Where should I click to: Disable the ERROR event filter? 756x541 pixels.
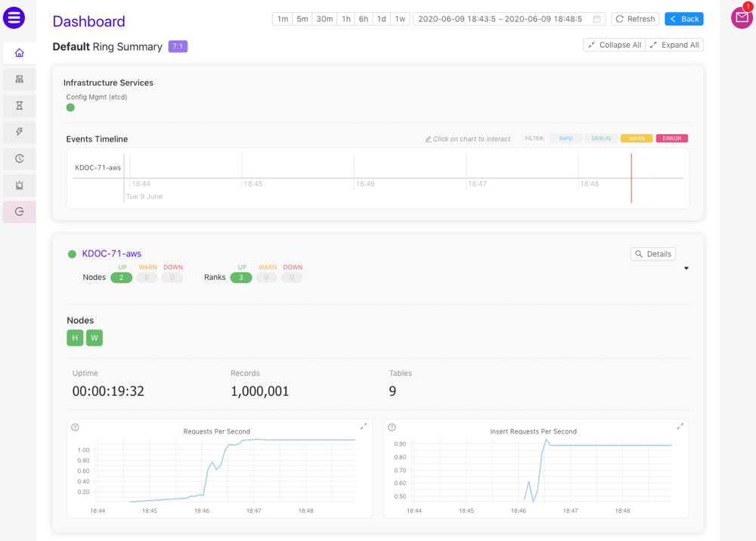[x=671, y=138]
